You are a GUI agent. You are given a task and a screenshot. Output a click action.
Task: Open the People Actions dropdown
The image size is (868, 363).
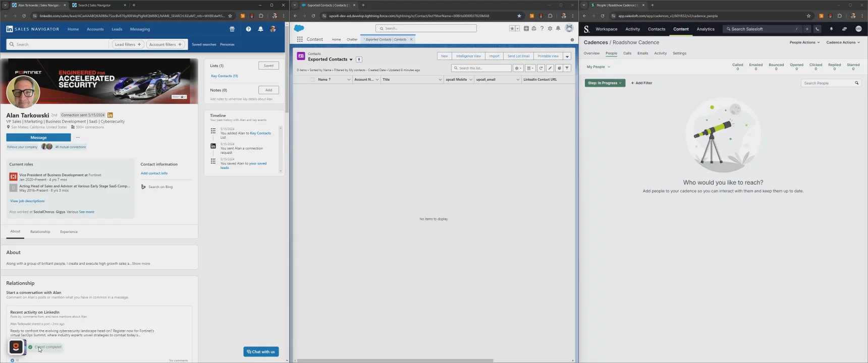pyautogui.click(x=804, y=42)
